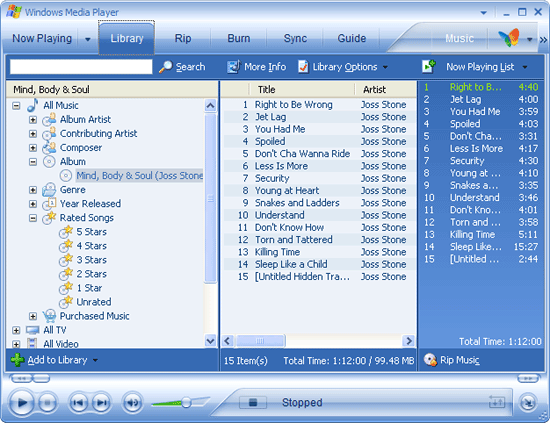Image resolution: width=550 pixels, height=423 pixels.
Task: Click the MSN butterfly icon
Action: pyautogui.click(x=508, y=38)
